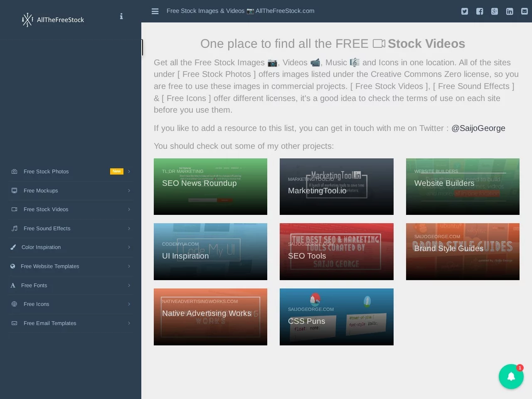
Task: Toggle the hamburger menu sidebar
Action: tap(155, 11)
